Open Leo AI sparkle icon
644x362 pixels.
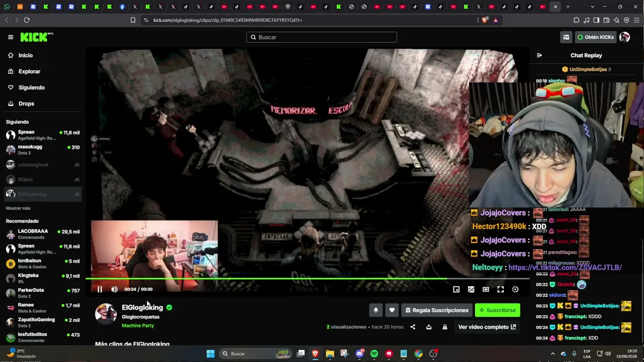click(x=616, y=20)
